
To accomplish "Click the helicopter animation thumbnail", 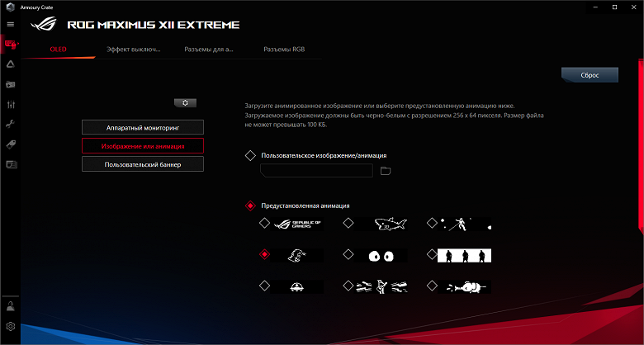I will (465, 286).
